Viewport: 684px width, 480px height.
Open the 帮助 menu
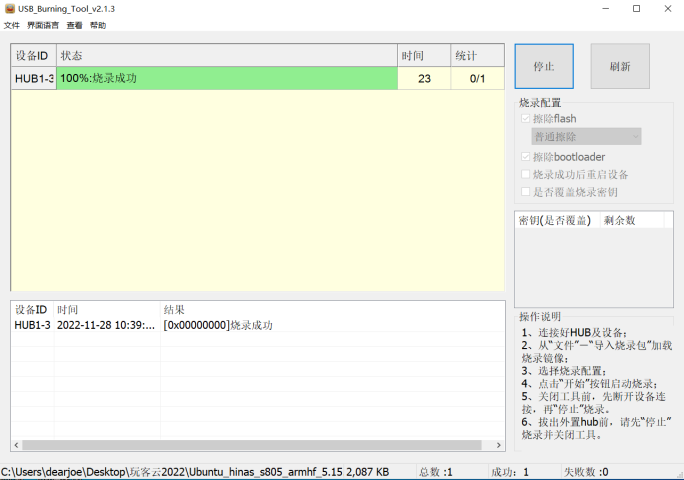point(98,25)
